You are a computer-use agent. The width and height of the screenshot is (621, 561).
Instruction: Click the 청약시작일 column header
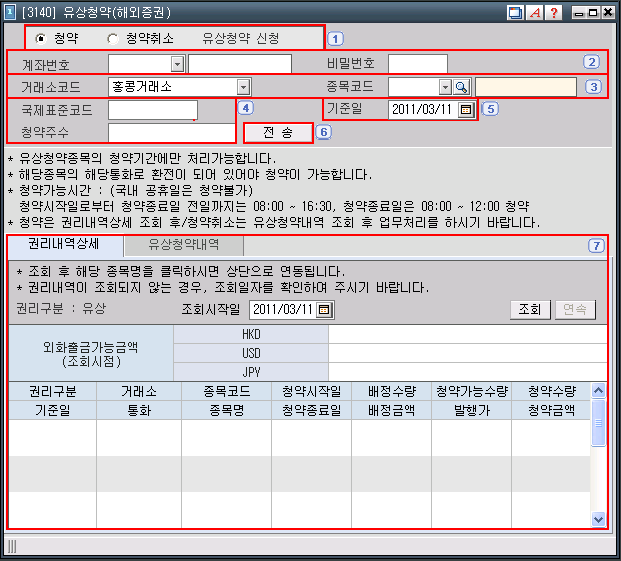pos(311,391)
